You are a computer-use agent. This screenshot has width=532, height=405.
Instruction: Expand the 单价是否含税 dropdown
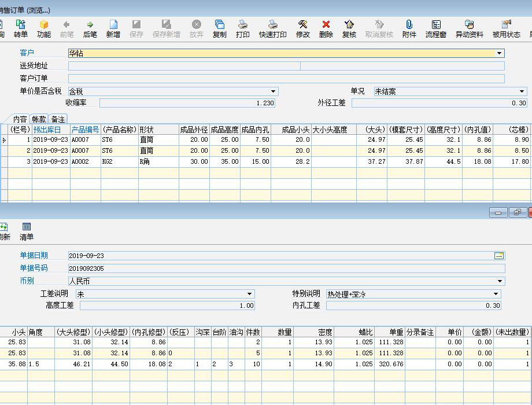coord(274,91)
